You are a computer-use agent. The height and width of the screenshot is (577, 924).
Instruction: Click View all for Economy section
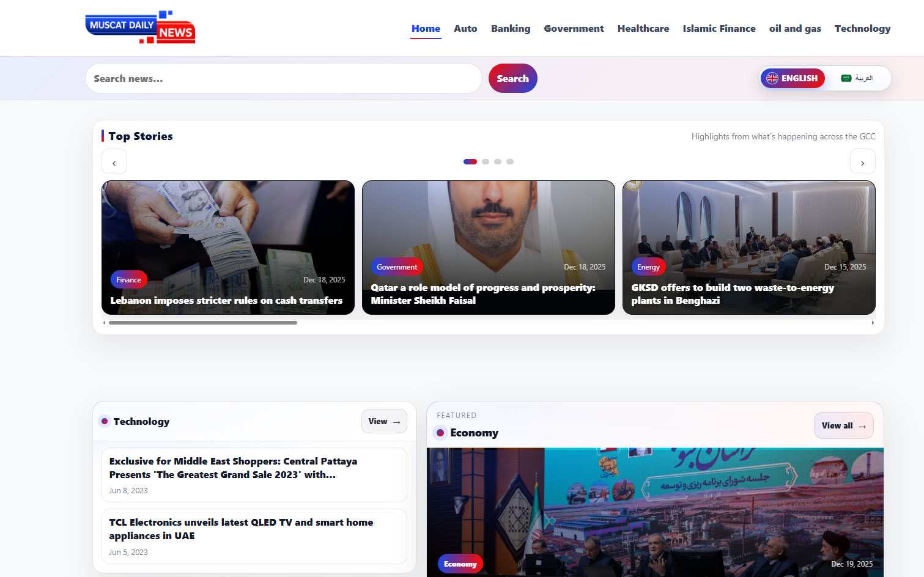(x=843, y=426)
